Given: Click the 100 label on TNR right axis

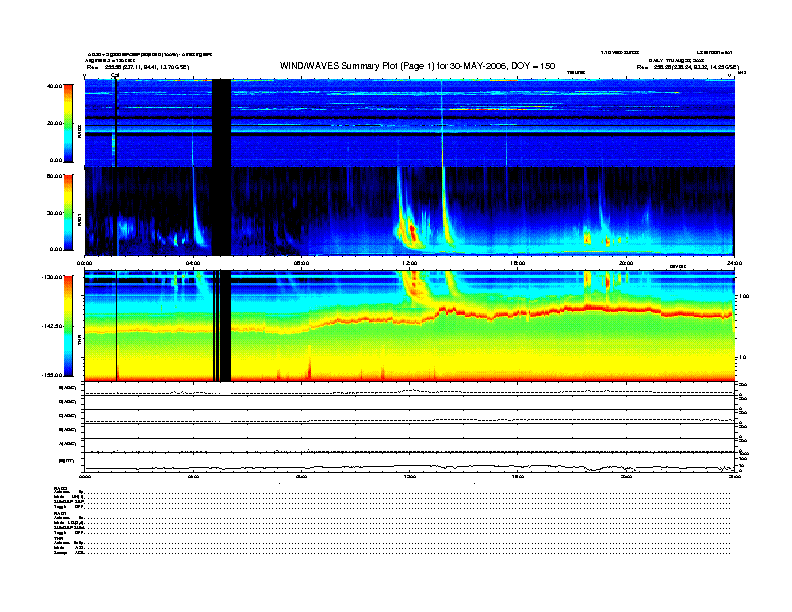Looking at the screenshot, I should 744,296.
